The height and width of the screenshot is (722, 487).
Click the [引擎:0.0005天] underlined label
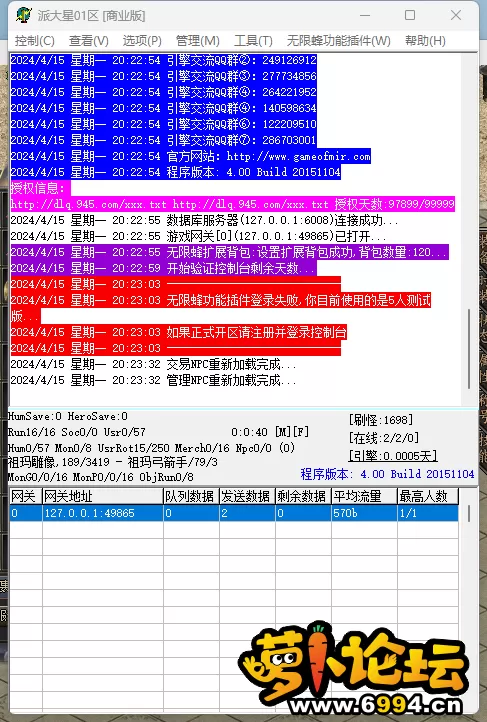pos(393,456)
